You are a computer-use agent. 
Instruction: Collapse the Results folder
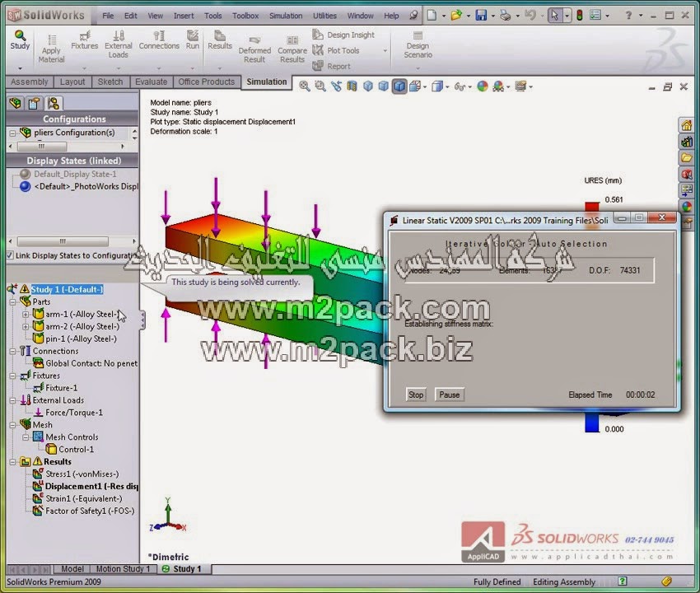(x=13, y=462)
